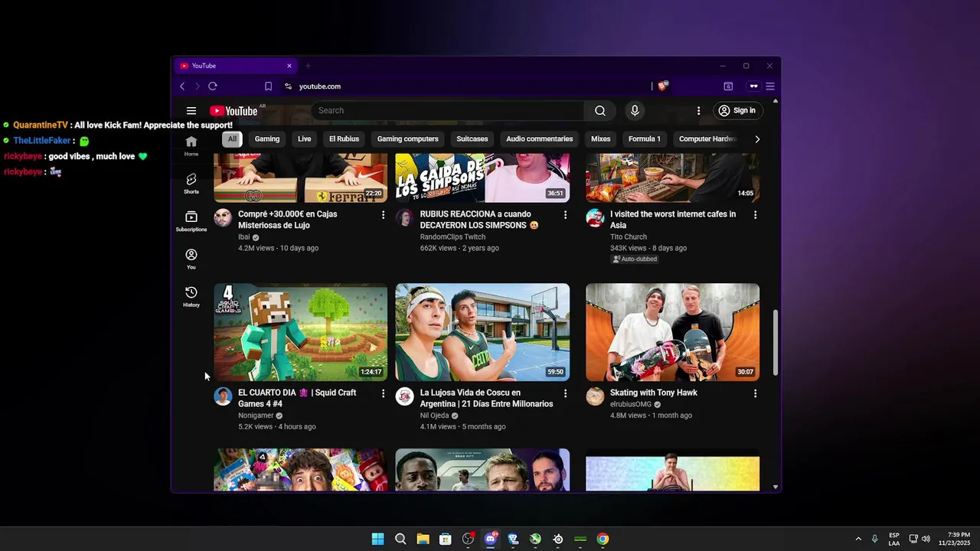Open options for Skating with Tony Hawk
The image size is (980, 551).
(x=755, y=393)
